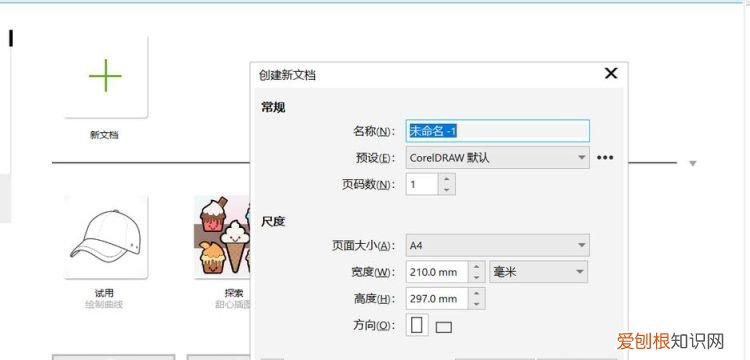The height and width of the screenshot is (360, 750).
Task: Open the 毫米 units dropdown
Action: tap(539, 273)
